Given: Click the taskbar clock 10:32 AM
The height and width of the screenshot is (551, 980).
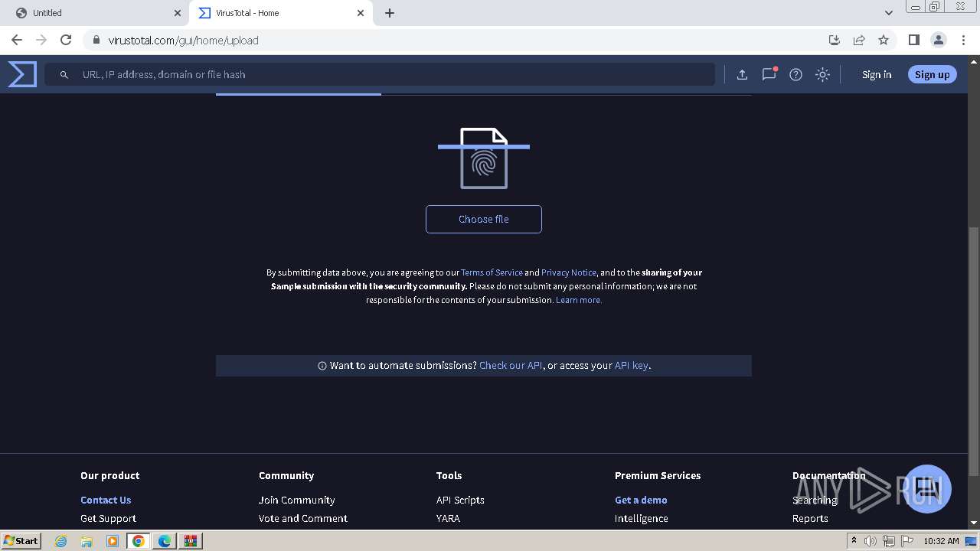Looking at the screenshot, I should [941, 541].
